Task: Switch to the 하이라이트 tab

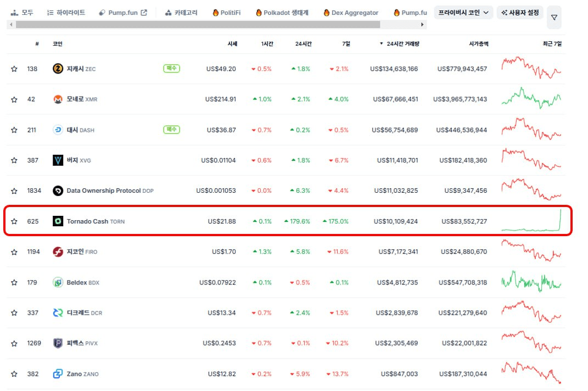Action: [x=66, y=13]
